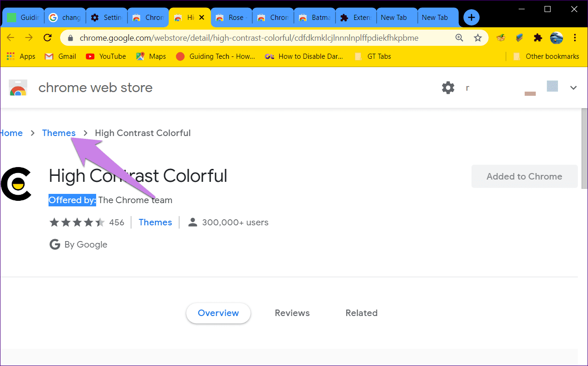Close the active High Contrast tab
This screenshot has width=588, height=366.
202,18
